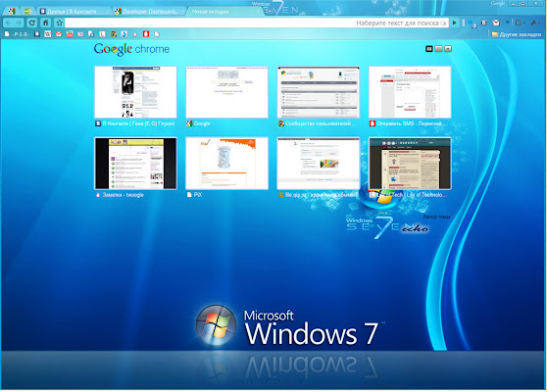
Task: Focus the address bar search field
Action: point(257,23)
